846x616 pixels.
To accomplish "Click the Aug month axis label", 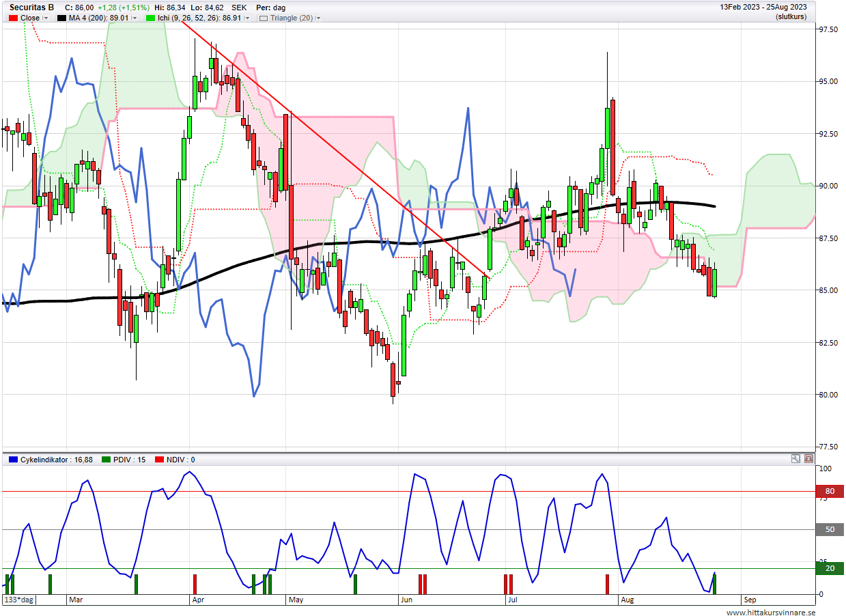I will point(627,600).
